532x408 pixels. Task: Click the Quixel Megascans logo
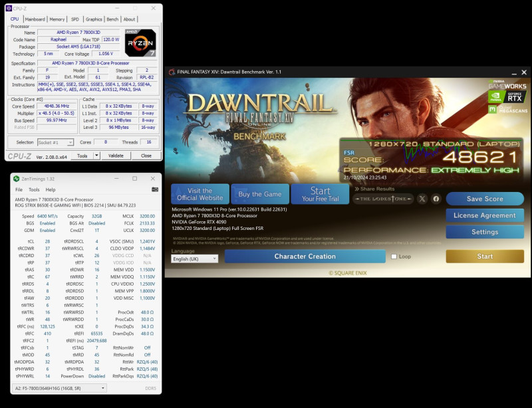(507, 109)
